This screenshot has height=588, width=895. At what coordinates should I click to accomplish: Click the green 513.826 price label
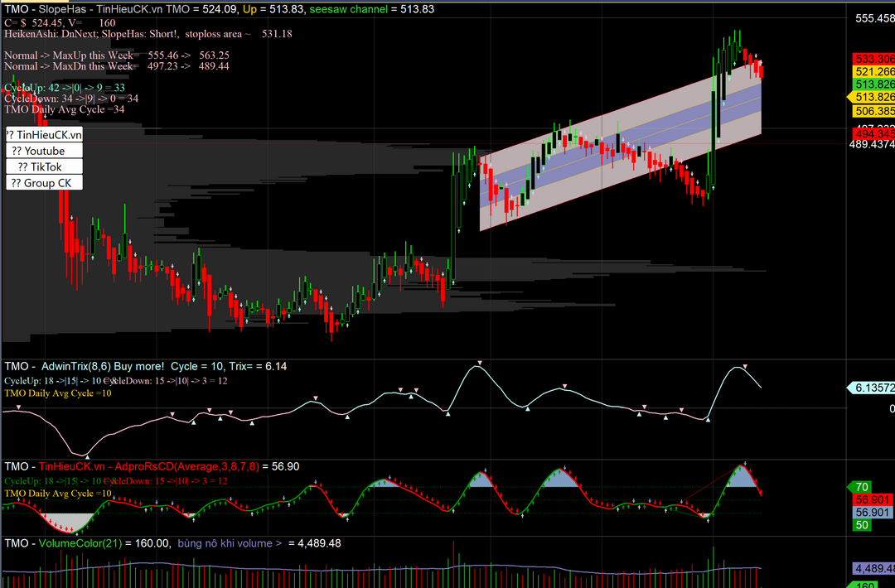pyautogui.click(x=874, y=84)
